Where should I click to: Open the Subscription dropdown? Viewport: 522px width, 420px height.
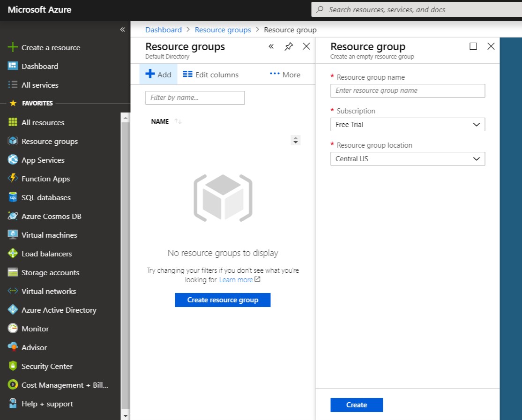tap(407, 125)
